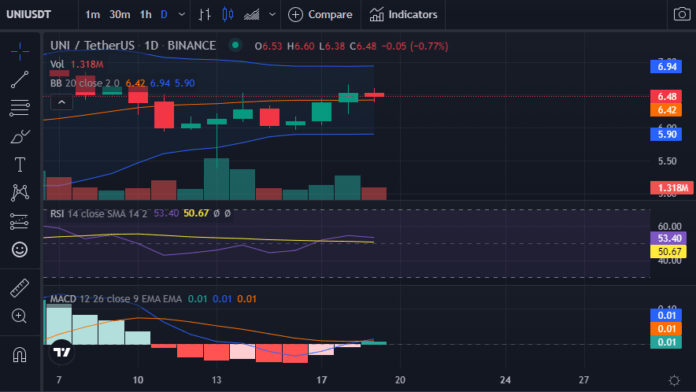Set the D daily timeframe
Screen dimensions: 696x392
[164, 15]
